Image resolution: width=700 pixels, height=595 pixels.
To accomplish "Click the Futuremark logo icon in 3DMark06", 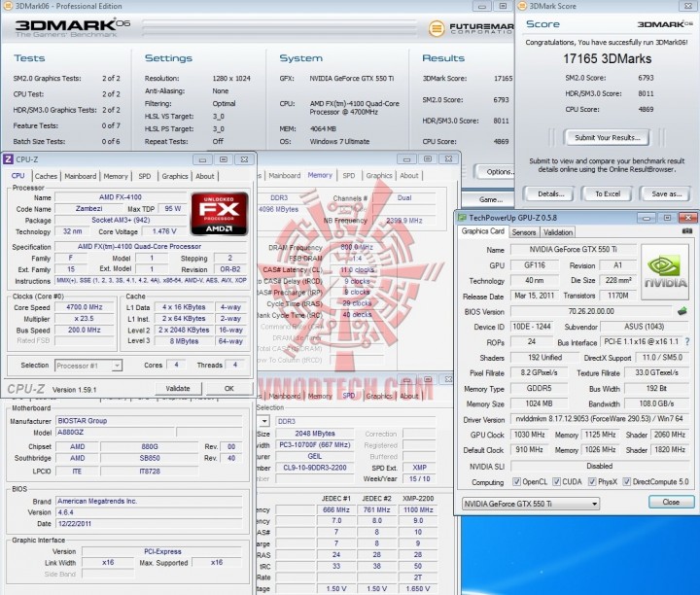I will click(437, 29).
